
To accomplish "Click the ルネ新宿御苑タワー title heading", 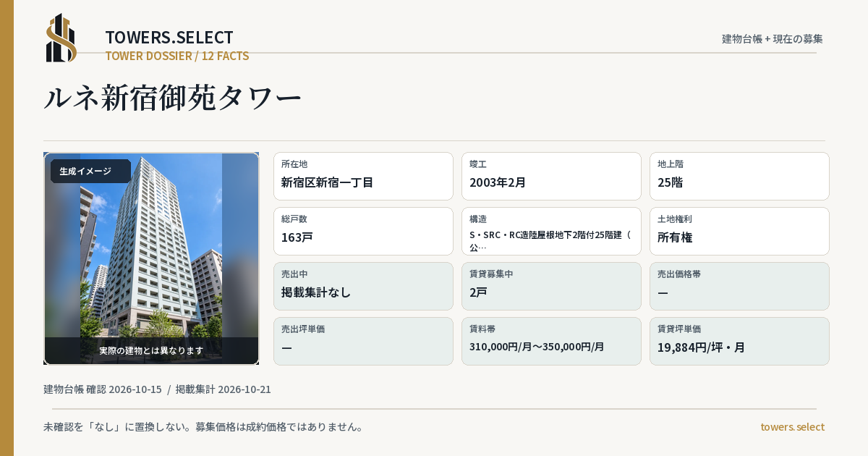I will pos(172,98).
